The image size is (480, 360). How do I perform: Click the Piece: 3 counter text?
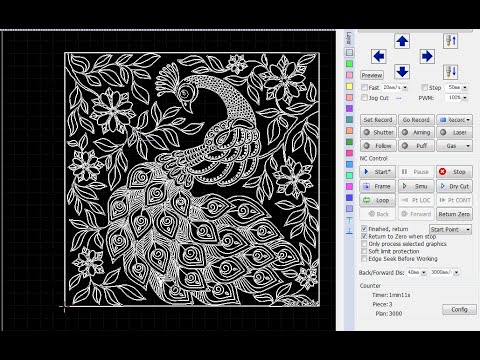point(382,304)
